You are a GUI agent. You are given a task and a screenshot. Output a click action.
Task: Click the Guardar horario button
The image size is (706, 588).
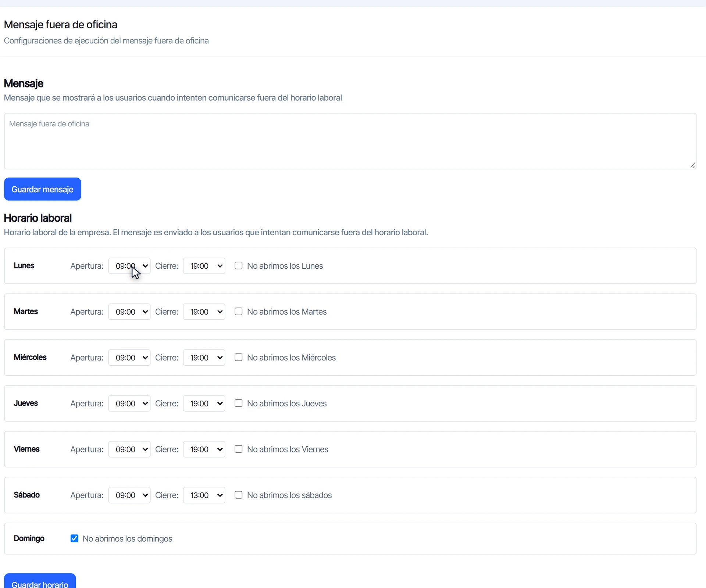(x=40, y=581)
